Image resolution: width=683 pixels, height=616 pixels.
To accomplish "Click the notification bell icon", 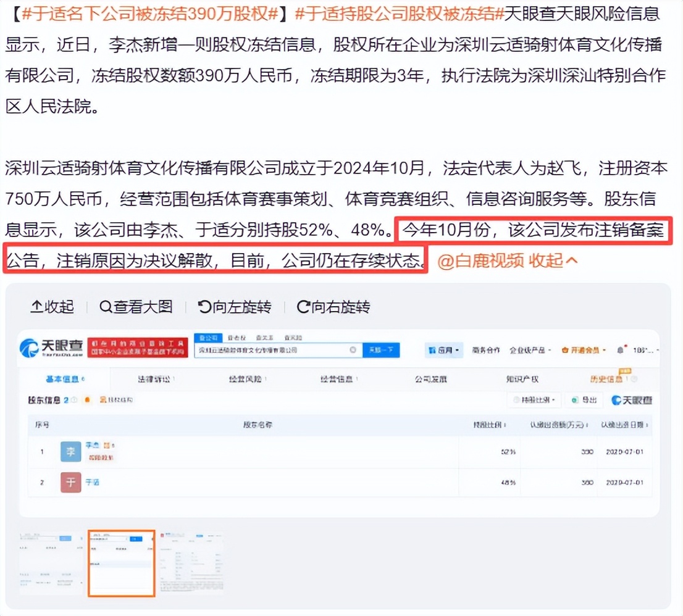I will coord(621,349).
